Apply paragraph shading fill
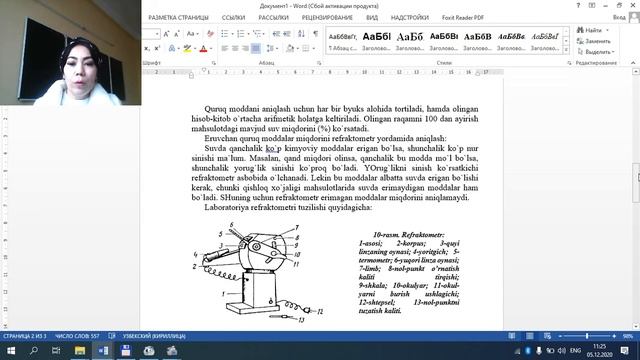Screen dimensions: 640x360 click(290, 49)
